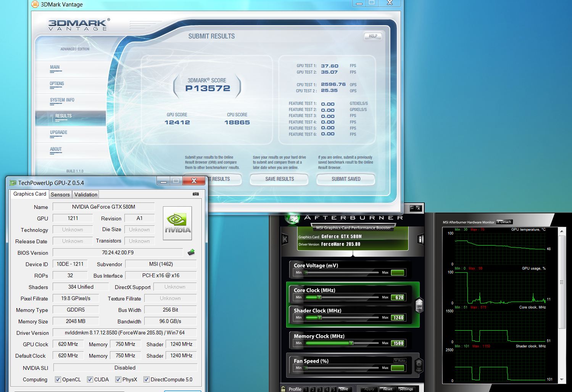Toggle the OpenCL checkbox in GPU-Z
The height and width of the screenshot is (392, 572).
pyautogui.click(x=58, y=379)
